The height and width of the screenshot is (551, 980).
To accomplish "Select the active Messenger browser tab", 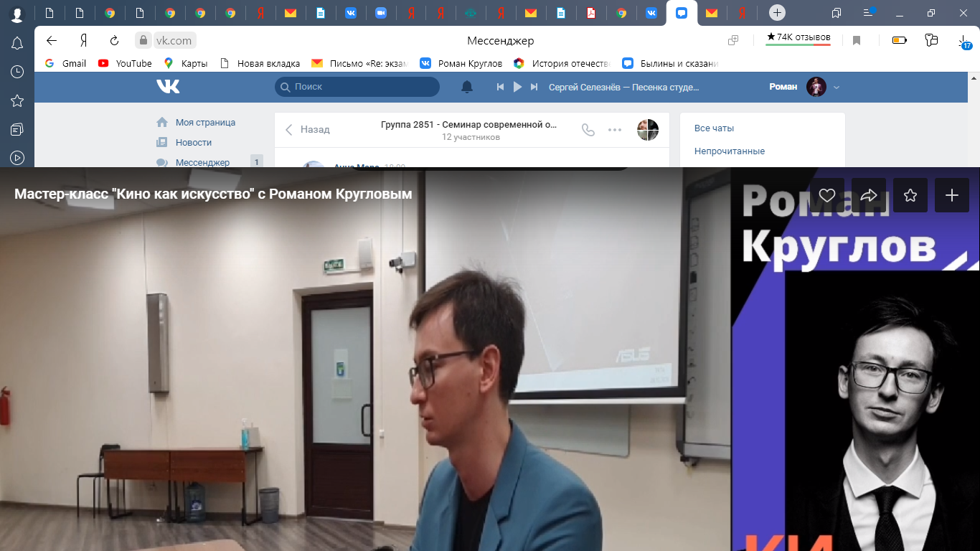I will click(682, 13).
